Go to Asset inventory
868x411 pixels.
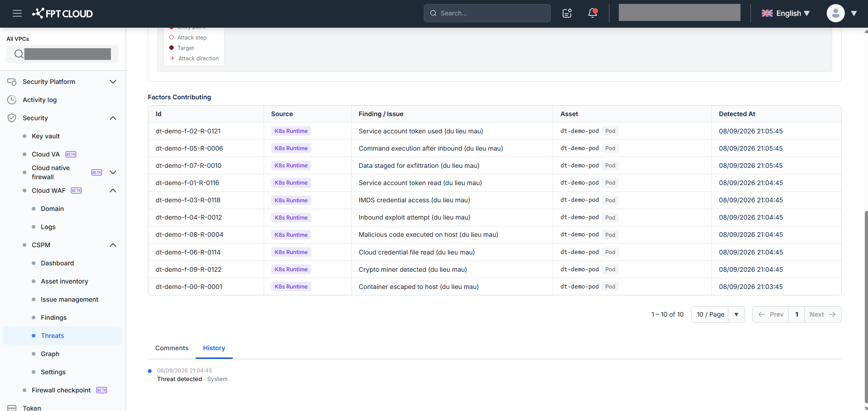(64, 281)
